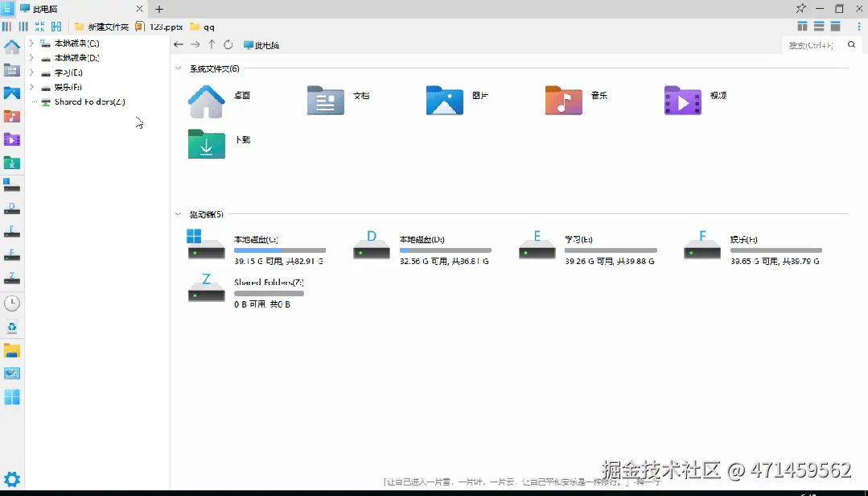The height and width of the screenshot is (496, 868).
Task: Select 本地磁盘(D:) label in the tree
Action: click(x=77, y=58)
